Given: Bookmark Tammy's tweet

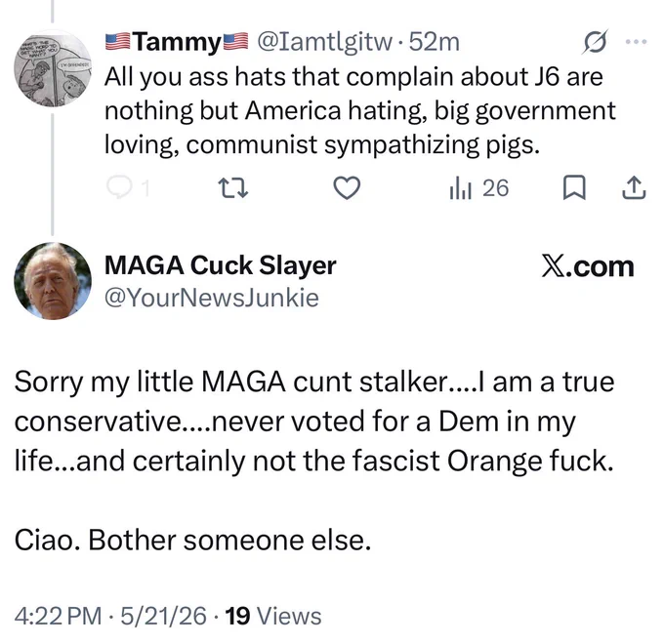Looking at the screenshot, I should pos(574,188).
